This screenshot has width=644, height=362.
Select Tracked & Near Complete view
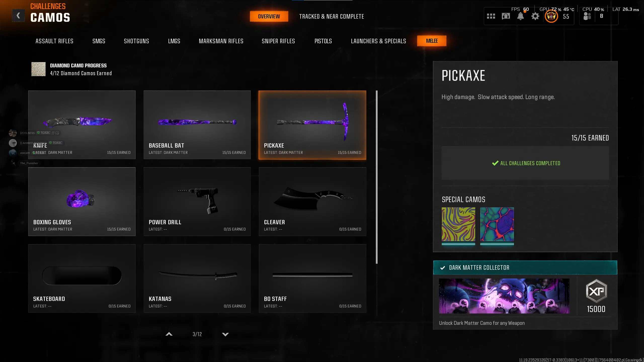[332, 17]
